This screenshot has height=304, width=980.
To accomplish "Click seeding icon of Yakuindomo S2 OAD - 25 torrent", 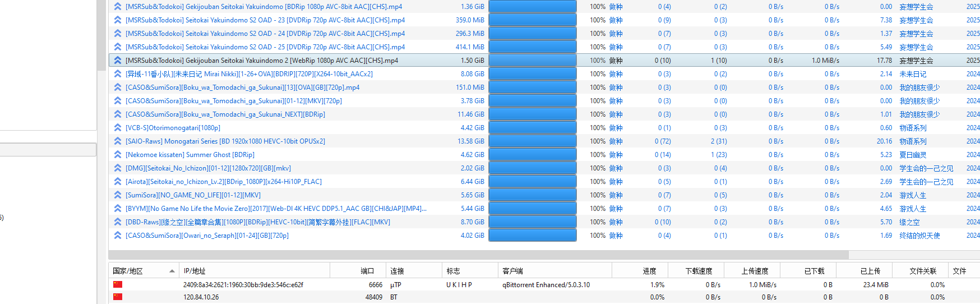I will (118, 47).
